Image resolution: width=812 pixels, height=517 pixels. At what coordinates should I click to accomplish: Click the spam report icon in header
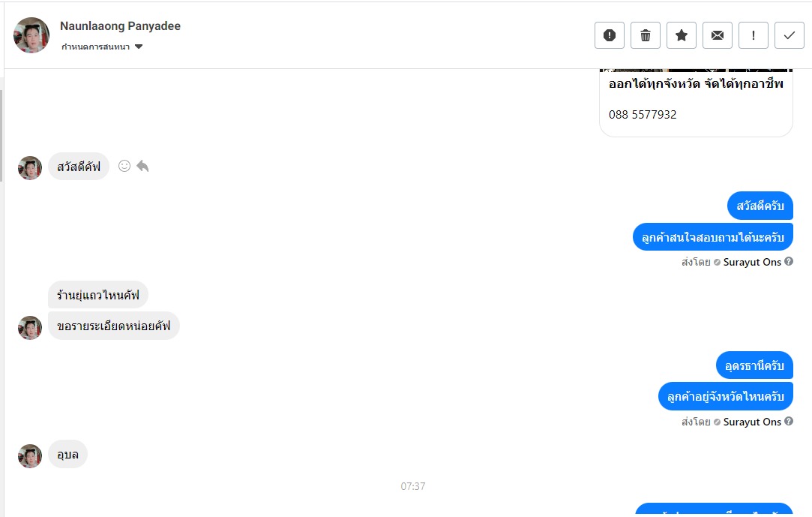point(609,35)
